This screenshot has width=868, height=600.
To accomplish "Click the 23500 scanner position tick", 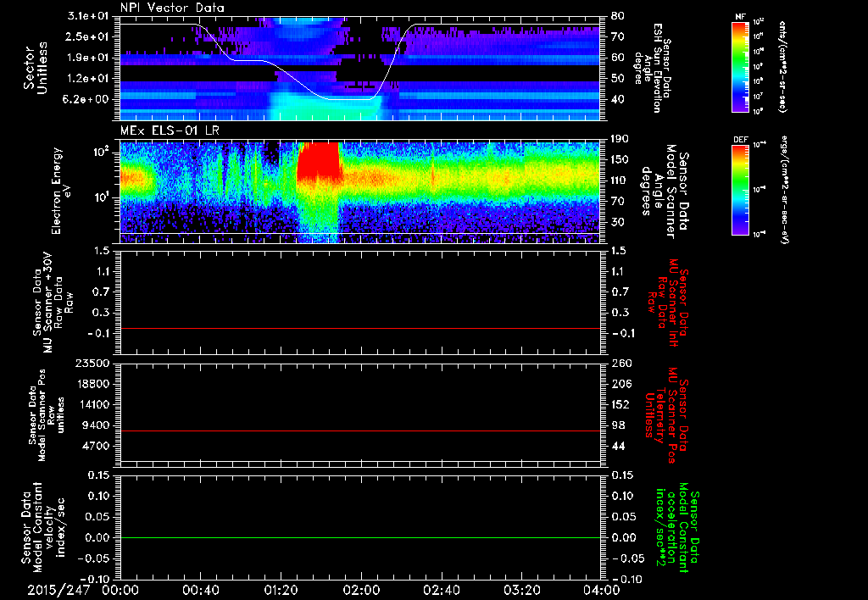I will [92, 364].
